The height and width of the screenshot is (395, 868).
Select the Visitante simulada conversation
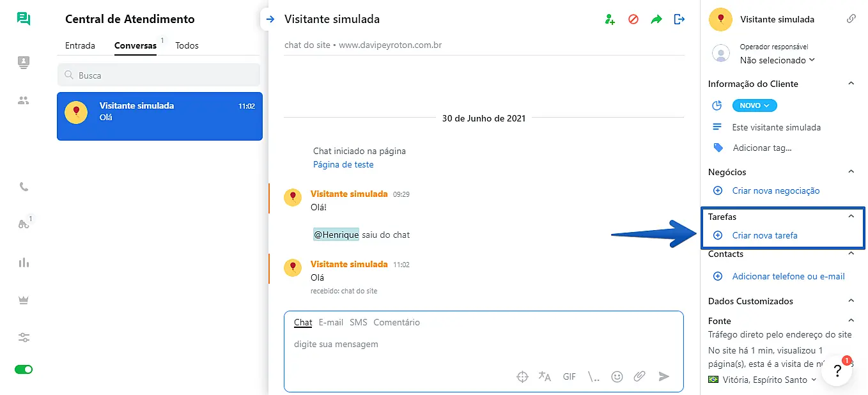pyautogui.click(x=160, y=116)
